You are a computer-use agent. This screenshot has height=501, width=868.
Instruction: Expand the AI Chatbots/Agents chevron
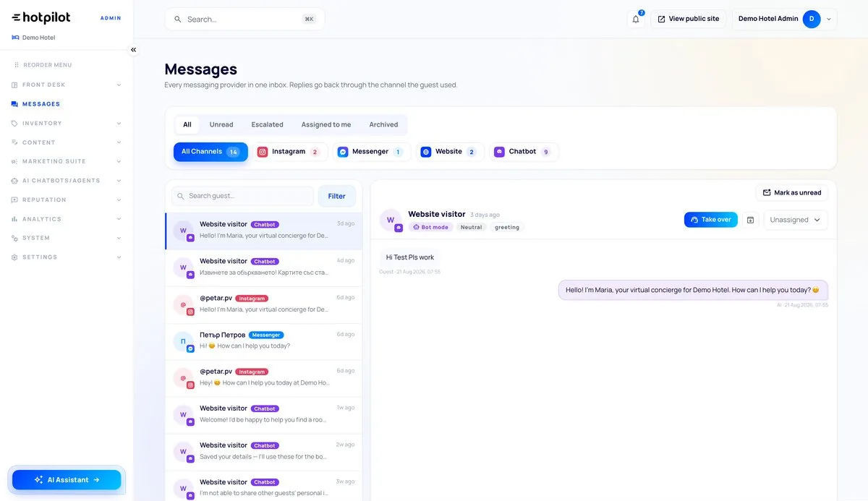pyautogui.click(x=119, y=181)
